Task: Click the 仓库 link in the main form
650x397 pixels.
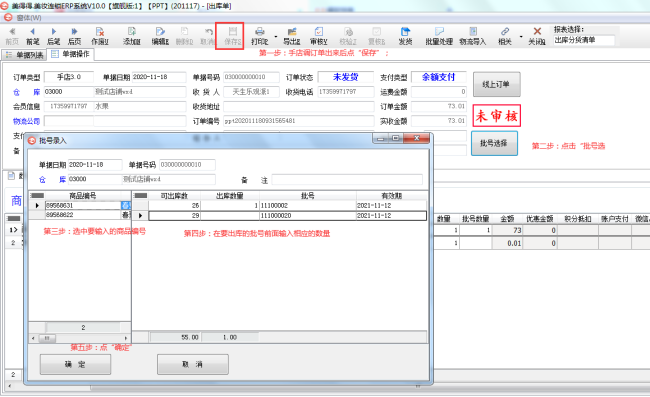Action: pyautogui.click(x=27, y=92)
